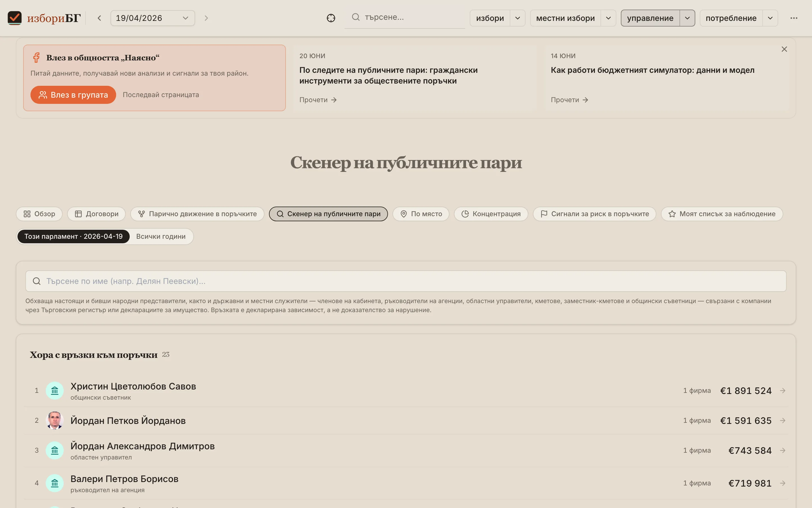Click Прочети under the 14 ЮНИ article
The image size is (812, 508).
pos(570,100)
